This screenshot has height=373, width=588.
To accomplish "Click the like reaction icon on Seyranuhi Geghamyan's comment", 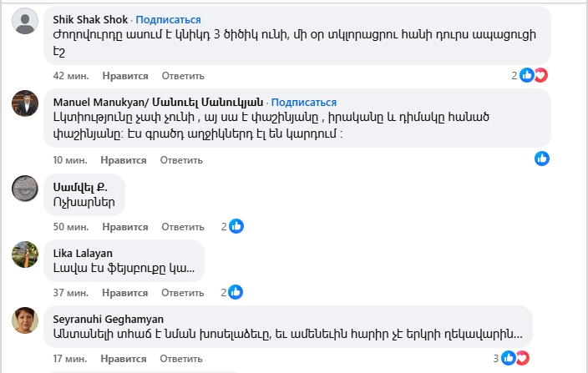I will pyautogui.click(x=509, y=358).
